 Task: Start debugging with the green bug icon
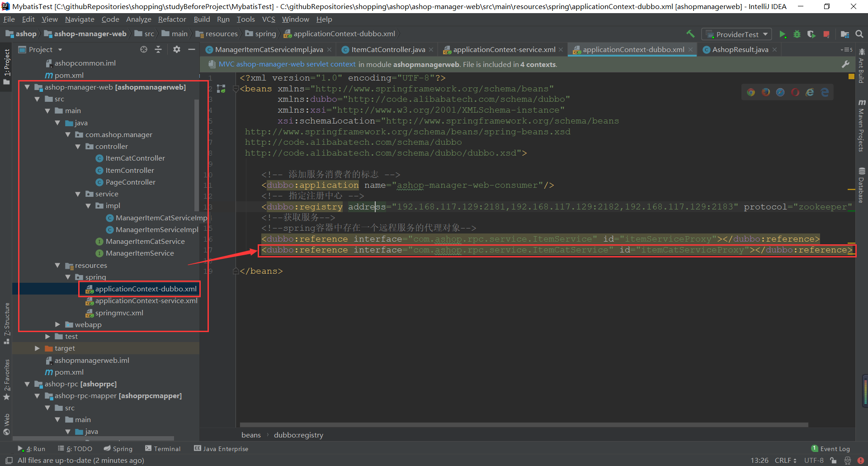[x=797, y=34]
